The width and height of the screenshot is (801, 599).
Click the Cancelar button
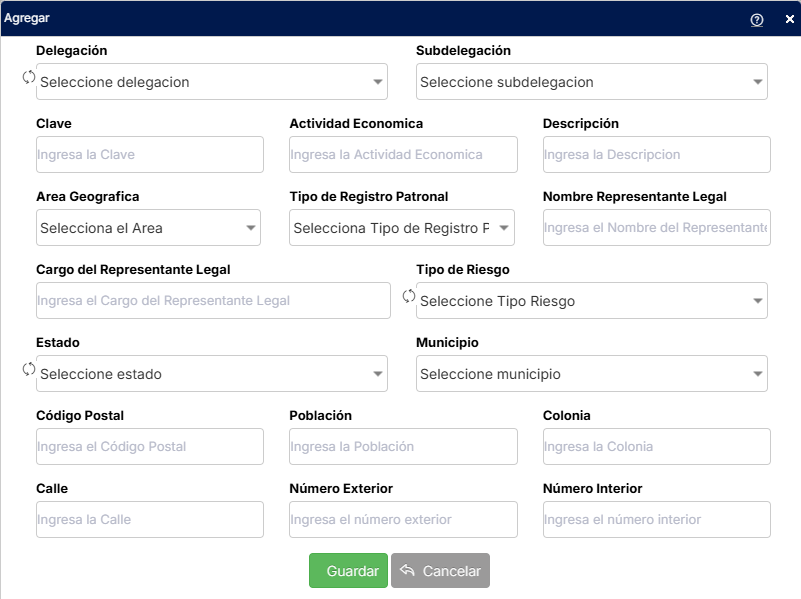(x=440, y=570)
